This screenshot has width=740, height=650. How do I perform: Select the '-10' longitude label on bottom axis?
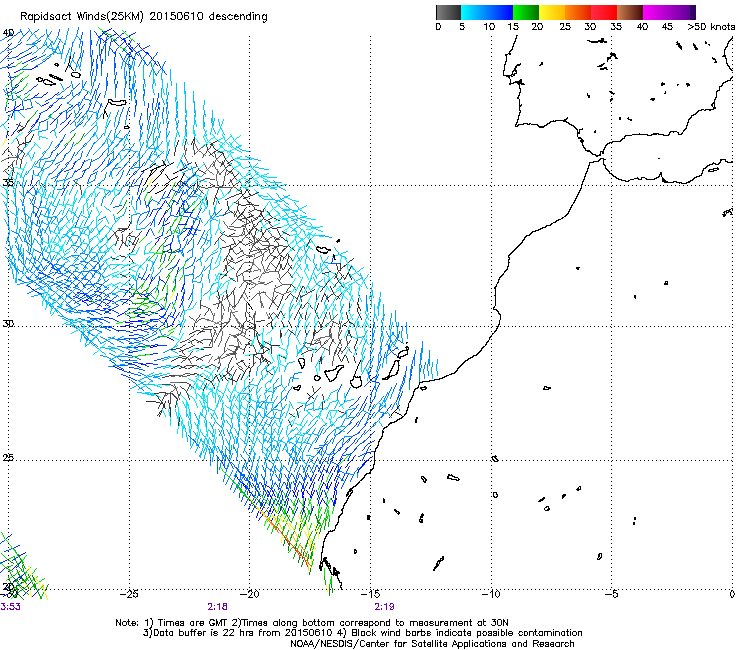(491, 594)
